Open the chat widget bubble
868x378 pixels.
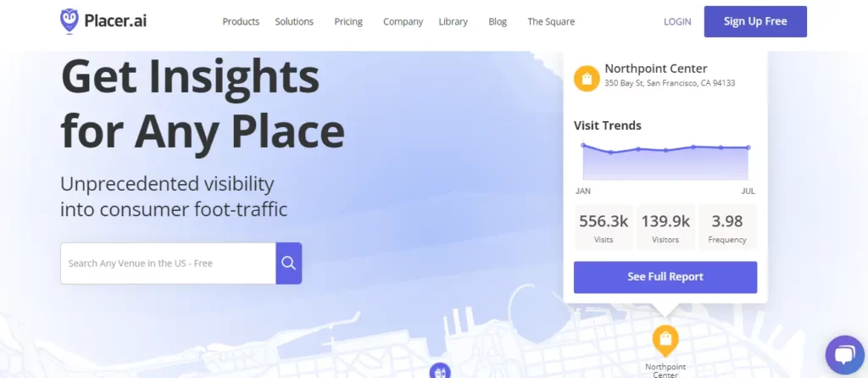tap(844, 355)
